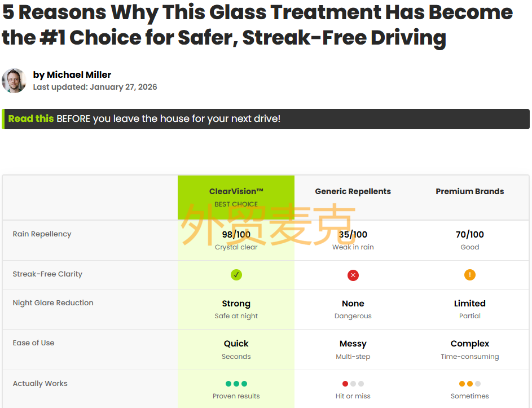The height and width of the screenshot is (408, 532).
Task: Click the author name Michael Miller
Action: point(72,74)
